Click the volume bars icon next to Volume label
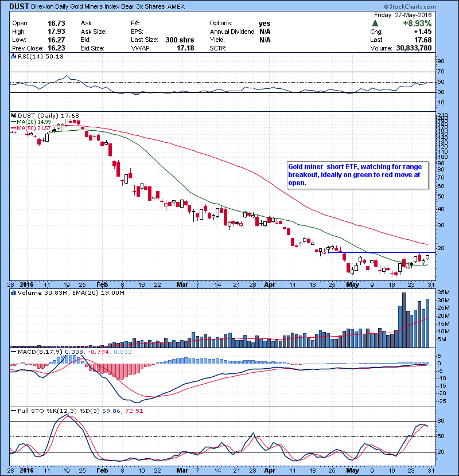This screenshot has height=476, width=459. point(13,292)
